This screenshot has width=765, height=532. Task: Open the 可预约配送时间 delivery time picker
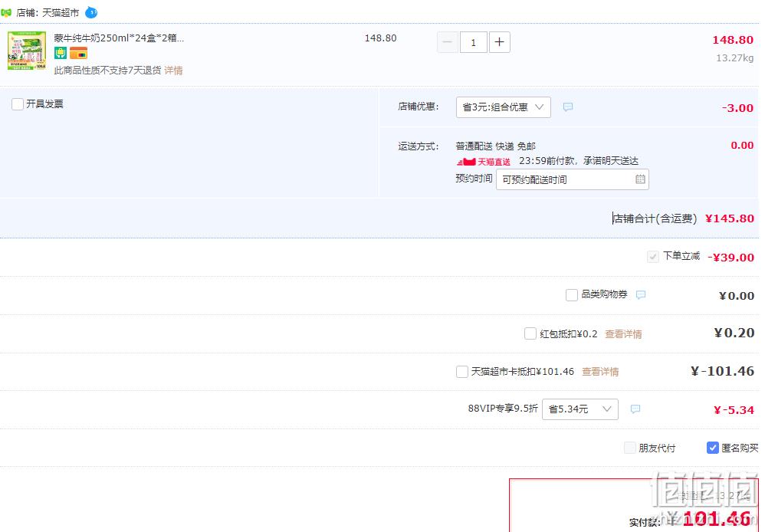pyautogui.click(x=573, y=179)
